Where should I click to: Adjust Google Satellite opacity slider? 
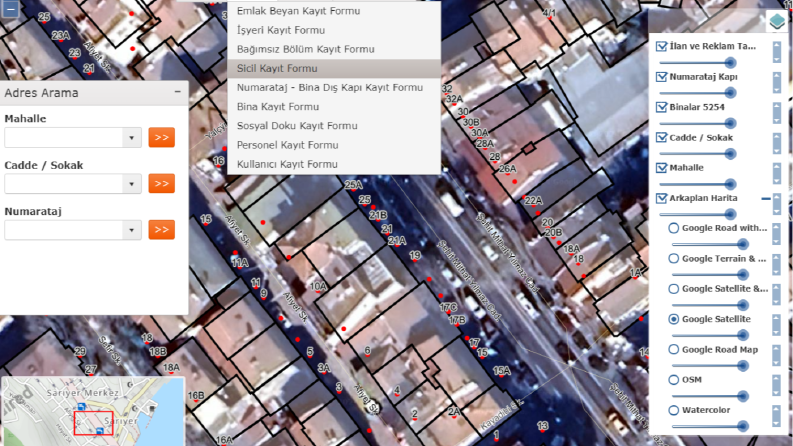click(710, 335)
